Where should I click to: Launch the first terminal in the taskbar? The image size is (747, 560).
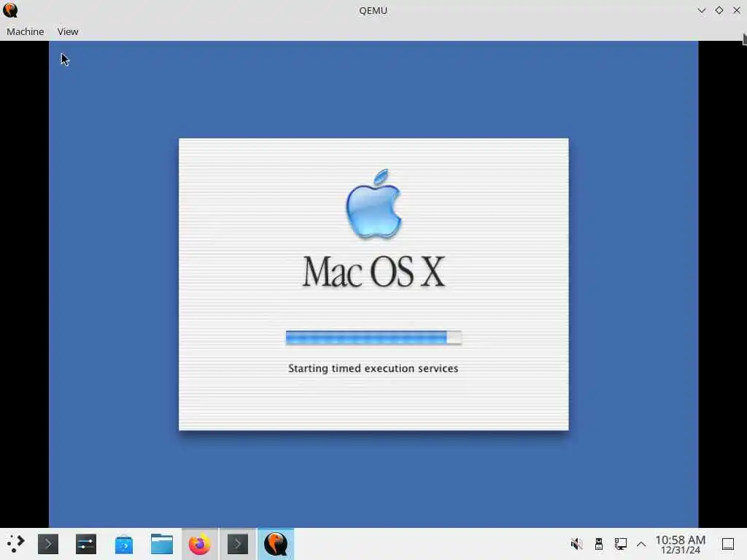click(48, 544)
